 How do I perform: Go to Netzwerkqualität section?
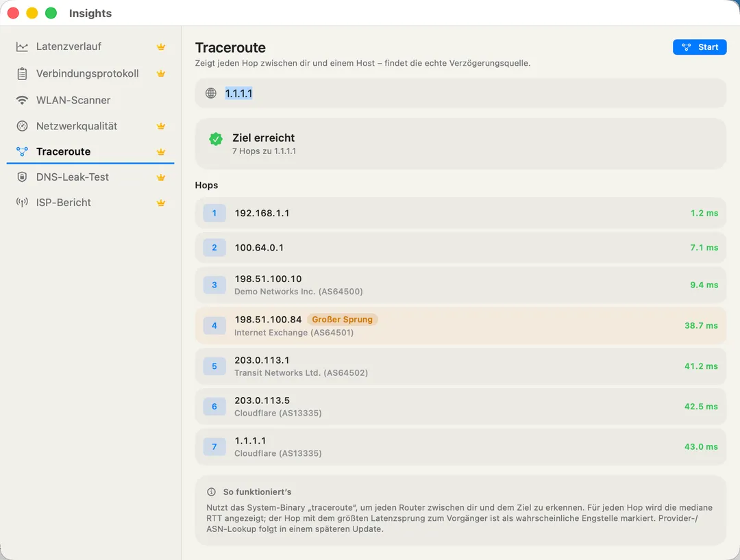click(x=90, y=126)
